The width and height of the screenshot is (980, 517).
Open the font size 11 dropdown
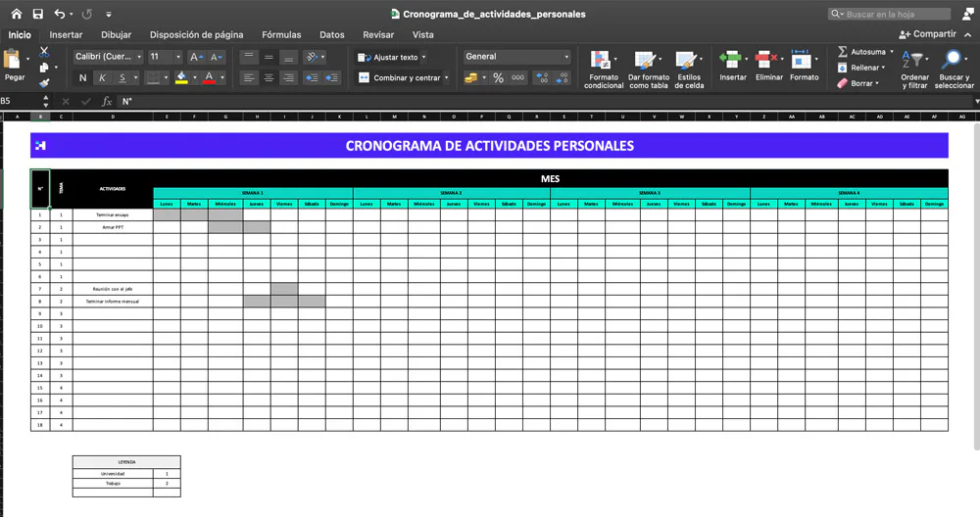tap(165, 57)
